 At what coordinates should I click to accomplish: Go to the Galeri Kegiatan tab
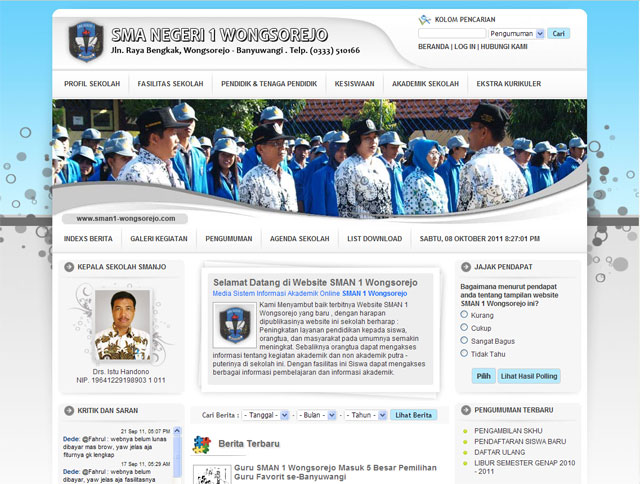tap(160, 239)
